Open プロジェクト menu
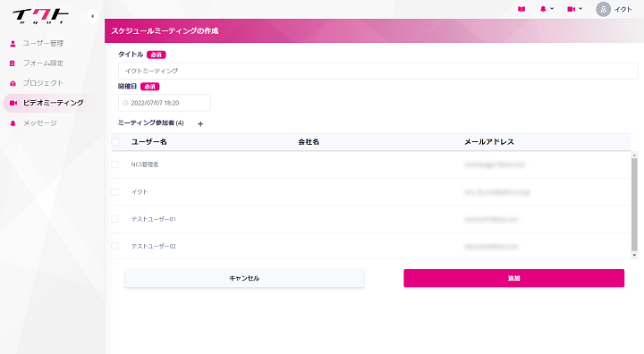This screenshot has height=354, width=644. pyautogui.click(x=43, y=83)
